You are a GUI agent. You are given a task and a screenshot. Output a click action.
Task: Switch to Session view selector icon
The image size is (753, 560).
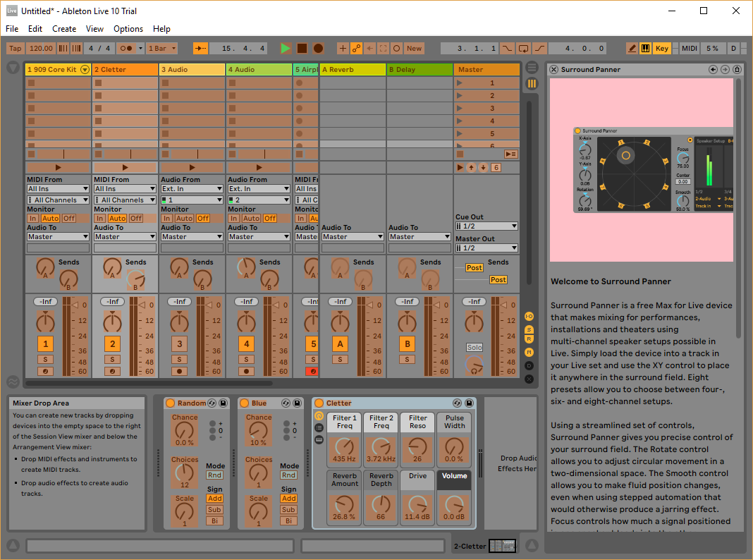[x=532, y=83]
